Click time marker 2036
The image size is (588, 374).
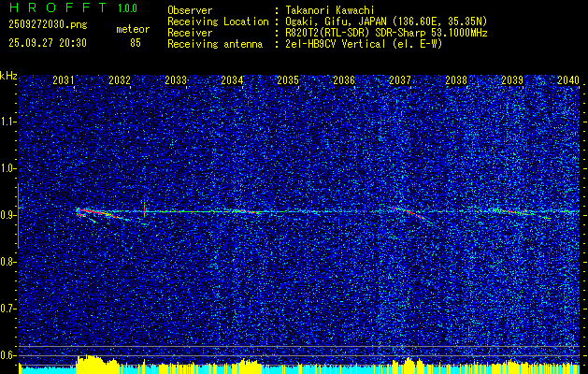tap(344, 80)
